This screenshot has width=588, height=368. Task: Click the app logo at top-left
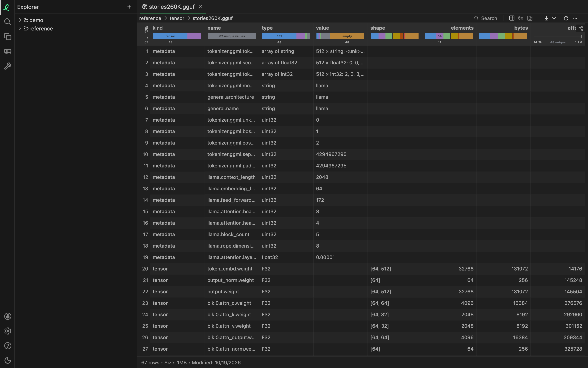[7, 7]
